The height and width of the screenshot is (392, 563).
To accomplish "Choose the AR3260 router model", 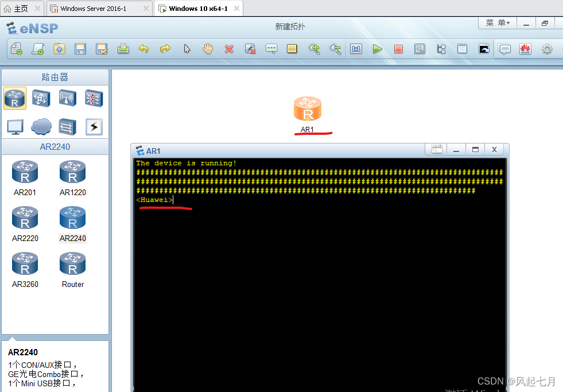I will [25, 270].
